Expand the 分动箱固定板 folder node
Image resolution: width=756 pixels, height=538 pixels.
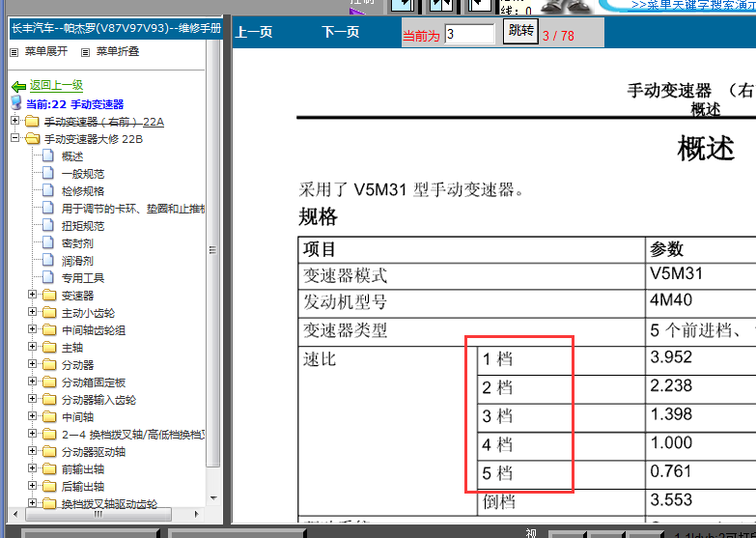pos(32,381)
